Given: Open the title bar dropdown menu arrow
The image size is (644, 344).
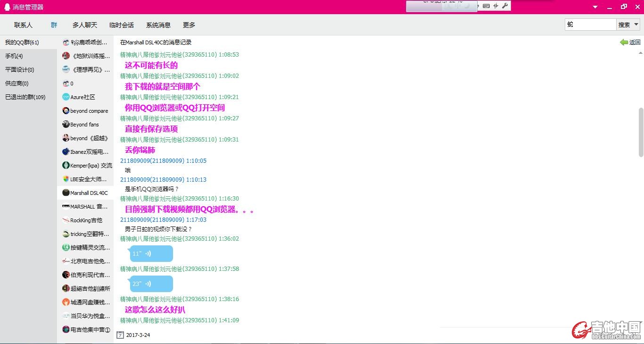Looking at the screenshot, I should click(x=595, y=7).
